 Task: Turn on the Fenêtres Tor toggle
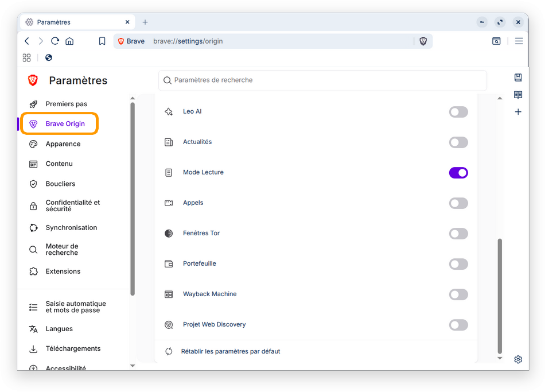tap(458, 234)
